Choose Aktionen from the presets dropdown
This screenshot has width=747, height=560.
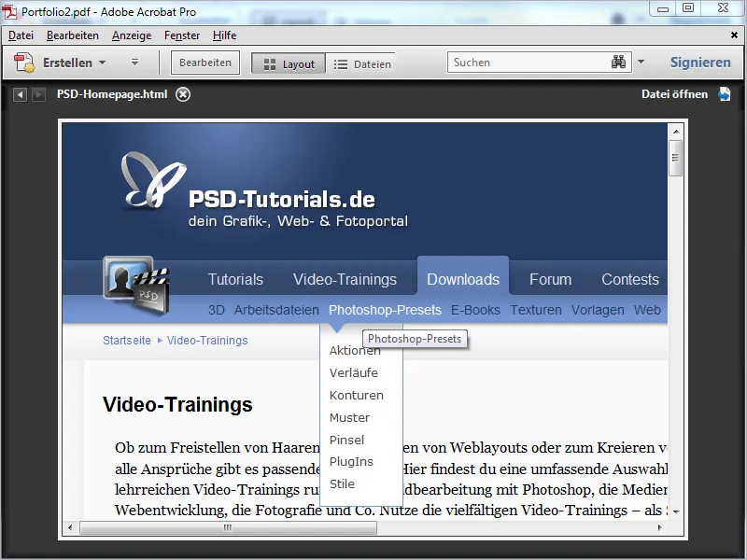click(x=355, y=351)
